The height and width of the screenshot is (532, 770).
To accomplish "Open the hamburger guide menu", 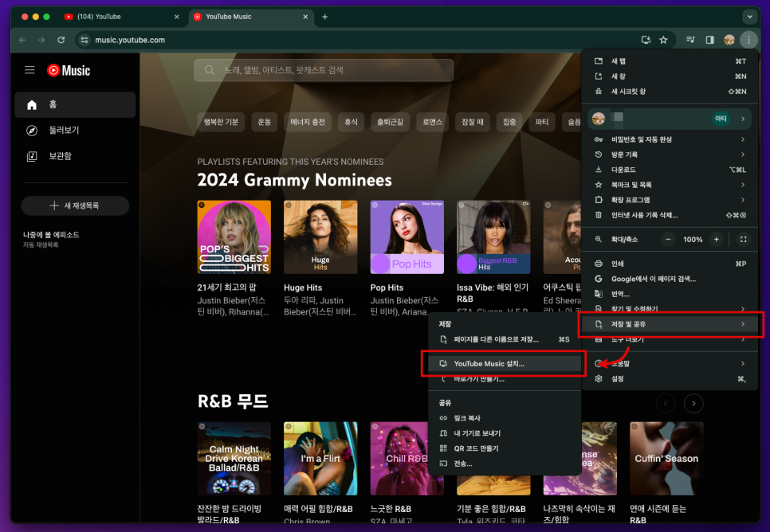I will pyautogui.click(x=30, y=70).
